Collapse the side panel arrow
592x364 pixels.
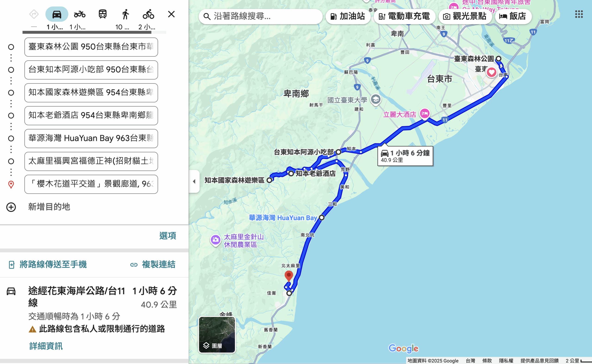click(194, 182)
